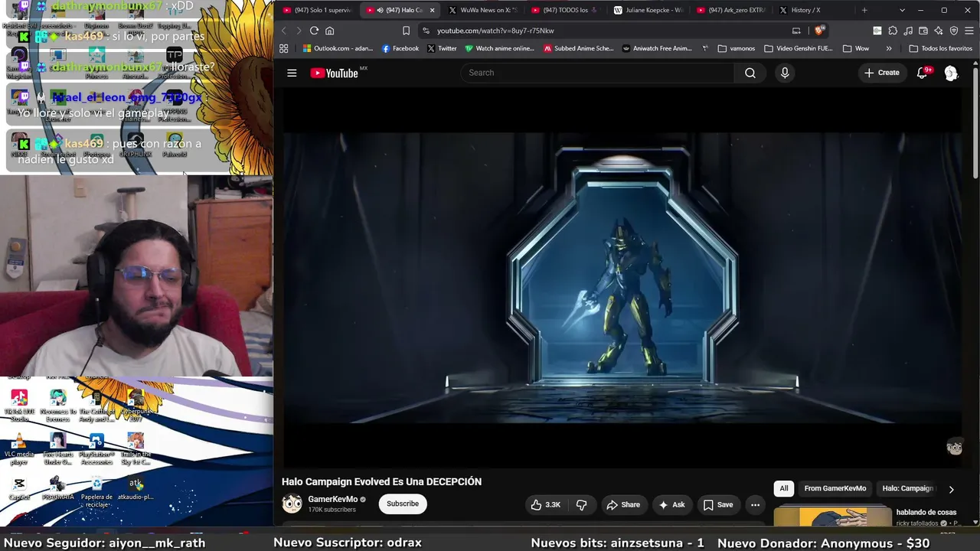The height and width of the screenshot is (551, 980).
Task: Click the YouTube search input field
Action: pyautogui.click(x=597, y=73)
